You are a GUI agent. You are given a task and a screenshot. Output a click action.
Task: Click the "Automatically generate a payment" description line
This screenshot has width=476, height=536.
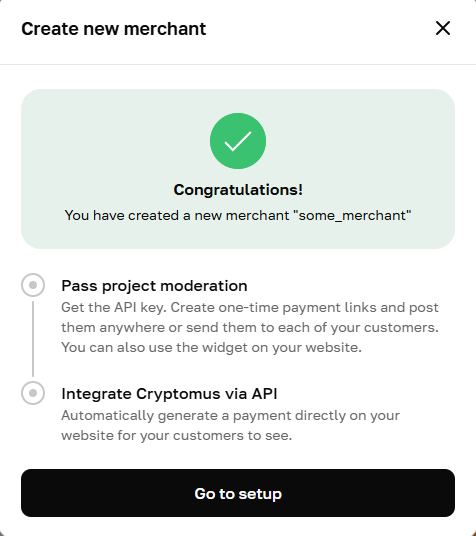pyautogui.click(x=230, y=415)
